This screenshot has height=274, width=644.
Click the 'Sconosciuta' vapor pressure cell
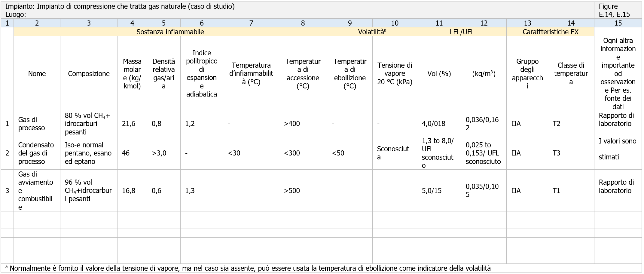395,153
